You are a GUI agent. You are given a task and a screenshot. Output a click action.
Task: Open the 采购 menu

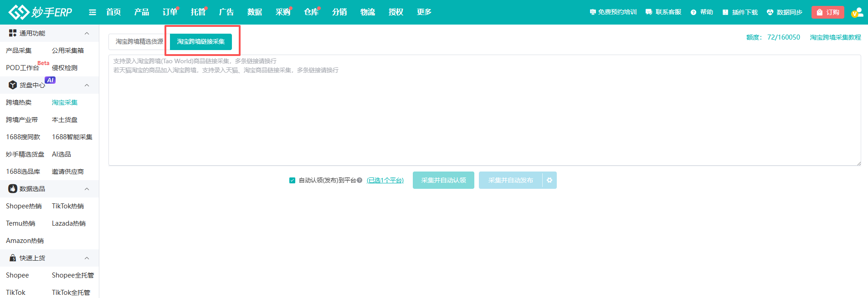point(283,12)
